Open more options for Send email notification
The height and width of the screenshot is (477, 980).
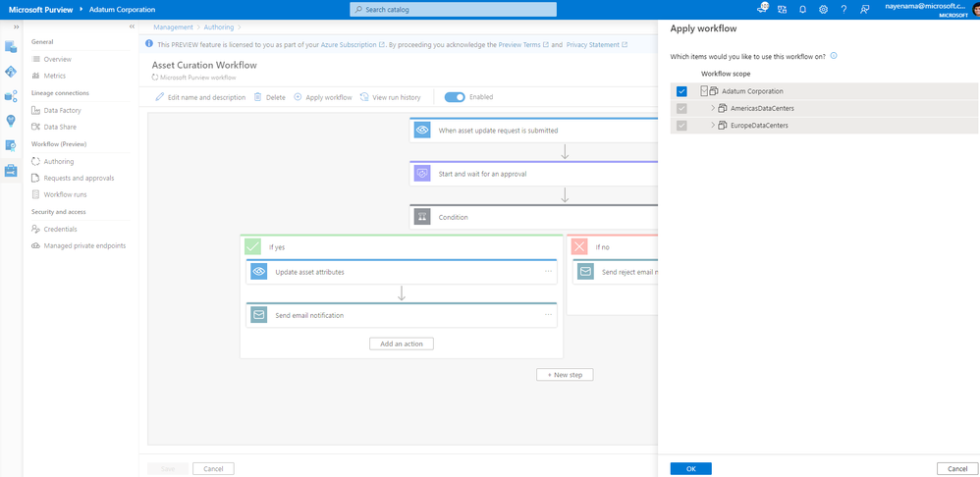tap(548, 315)
